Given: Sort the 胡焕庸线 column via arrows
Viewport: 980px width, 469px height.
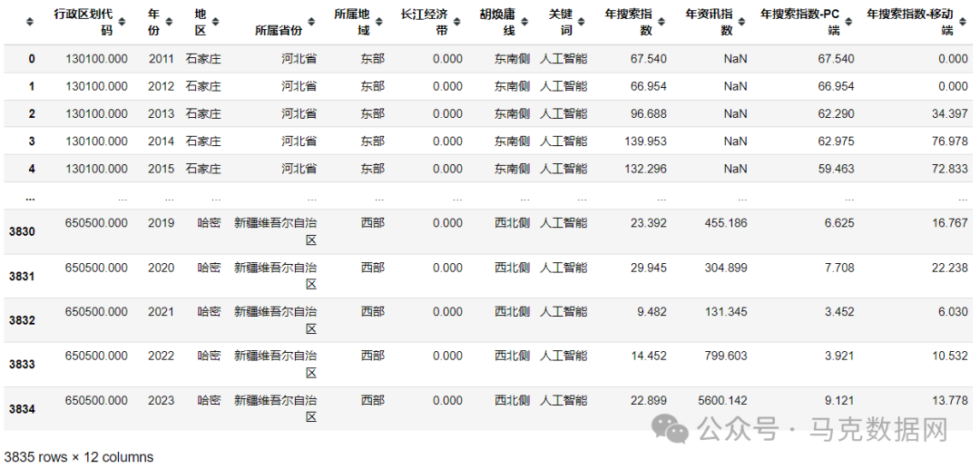Looking at the screenshot, I should [524, 22].
